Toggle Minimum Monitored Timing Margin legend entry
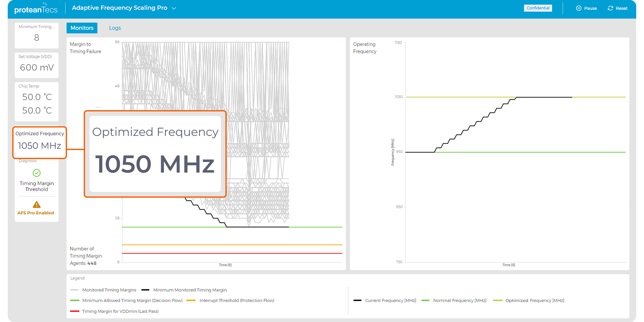Image resolution: width=644 pixels, height=322 pixels. click(x=190, y=290)
